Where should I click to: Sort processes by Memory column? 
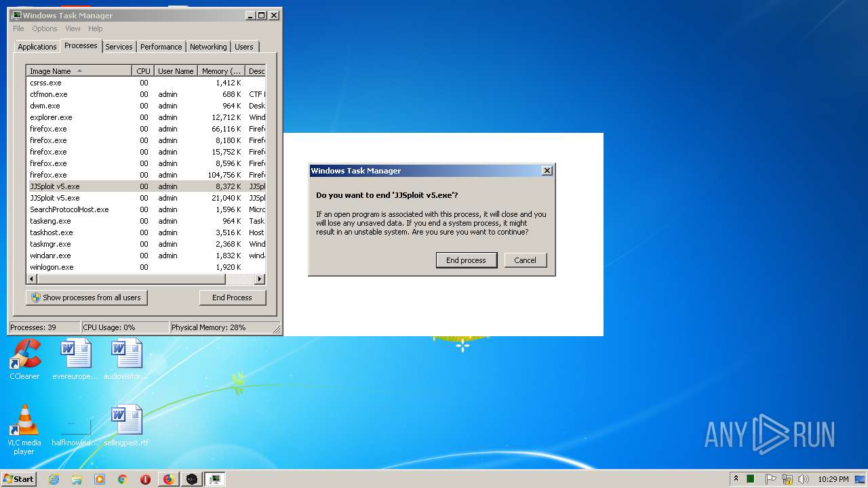pos(221,71)
